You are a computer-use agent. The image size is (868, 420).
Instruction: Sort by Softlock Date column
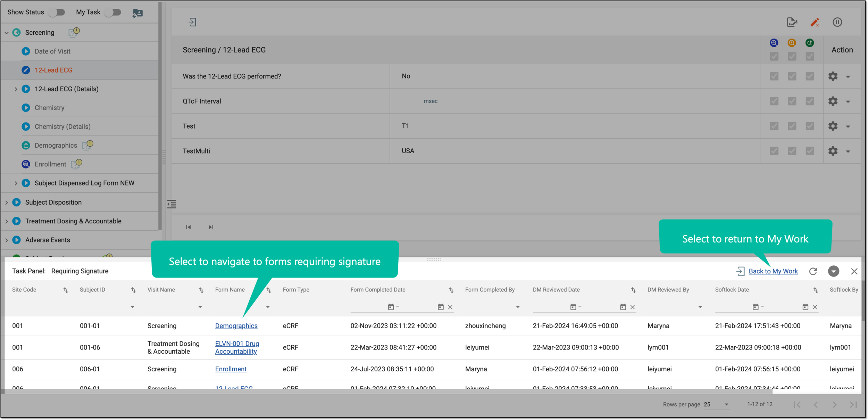click(816, 290)
